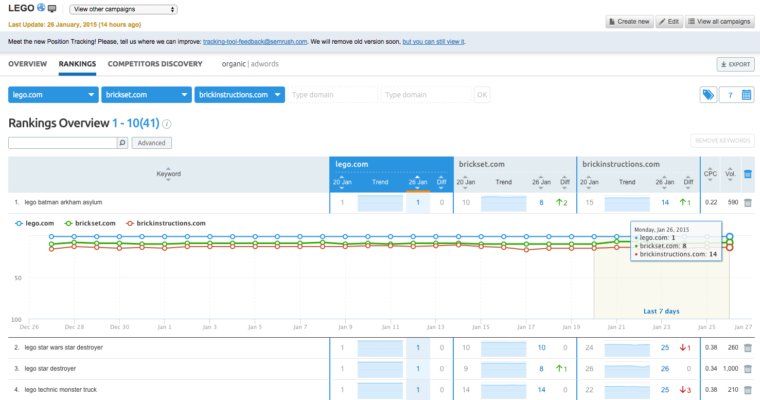Follow the 'but you can still view it' link
Screen dimensions: 760x400
[433, 42]
